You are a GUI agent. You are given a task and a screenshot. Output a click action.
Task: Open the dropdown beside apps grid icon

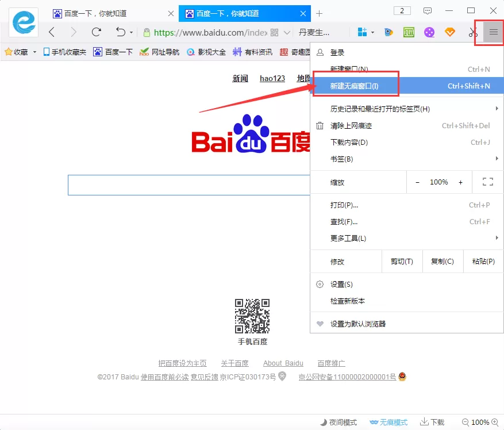coord(372,33)
